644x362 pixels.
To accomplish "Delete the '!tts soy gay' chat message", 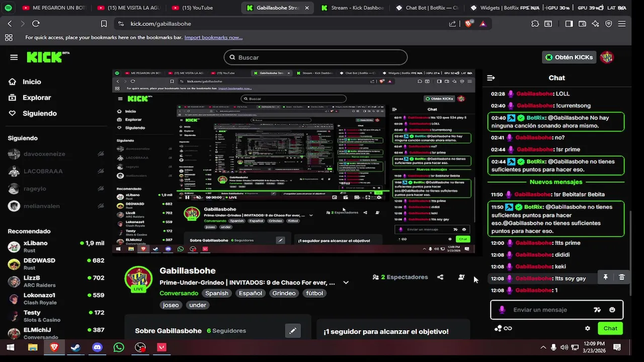I will coord(622,277).
